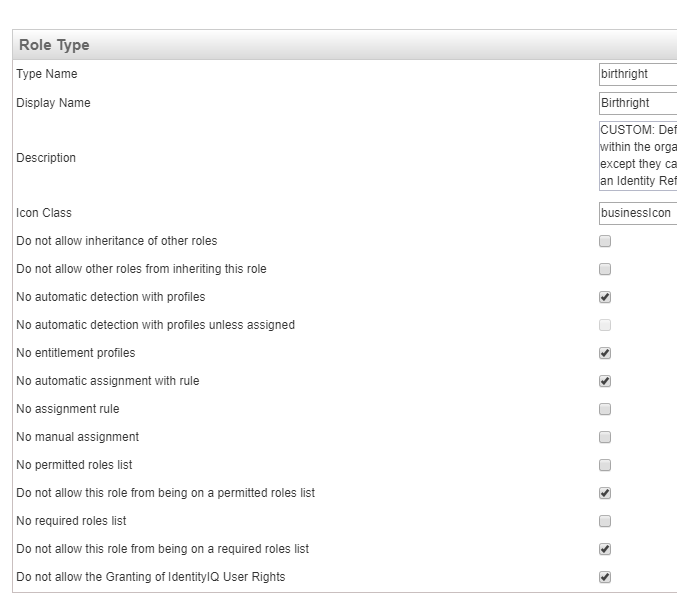Tick the 'No required roles list' checkbox
The width and height of the screenshot is (677, 607).
(605, 521)
